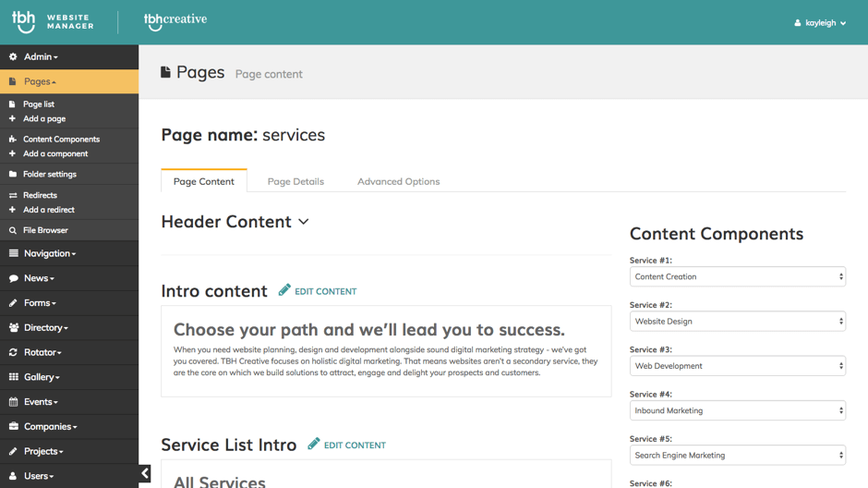Open Redirects in sidebar
Screen dimensions: 868x488
[40, 195]
